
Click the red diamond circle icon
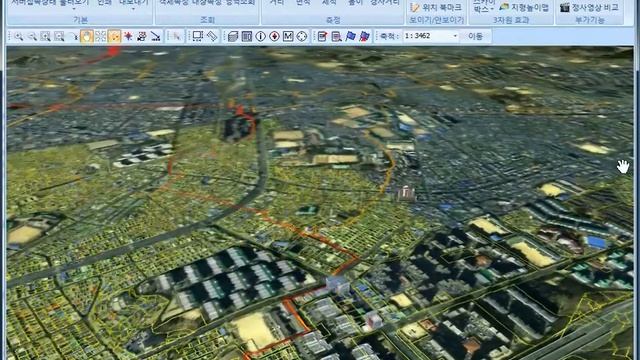[274, 36]
